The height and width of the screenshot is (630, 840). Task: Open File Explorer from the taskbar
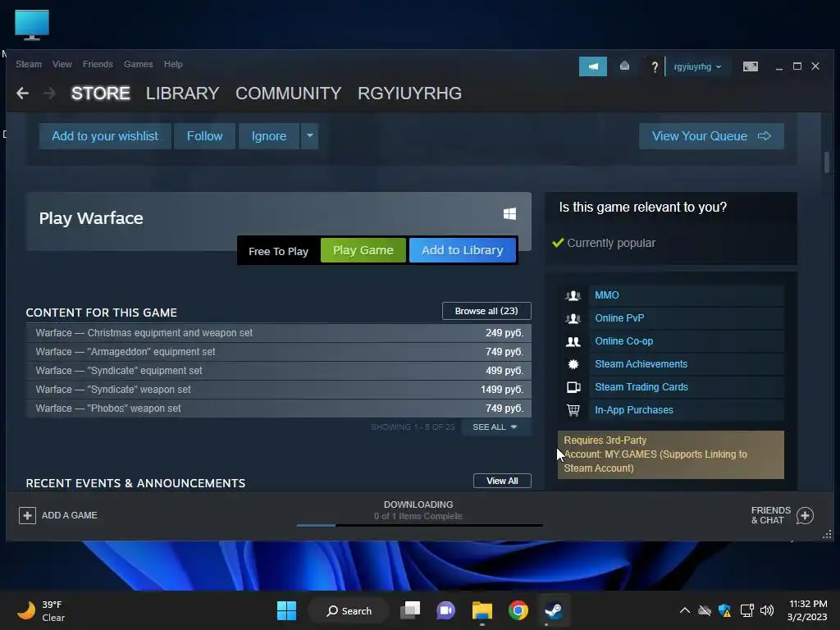[x=482, y=610]
